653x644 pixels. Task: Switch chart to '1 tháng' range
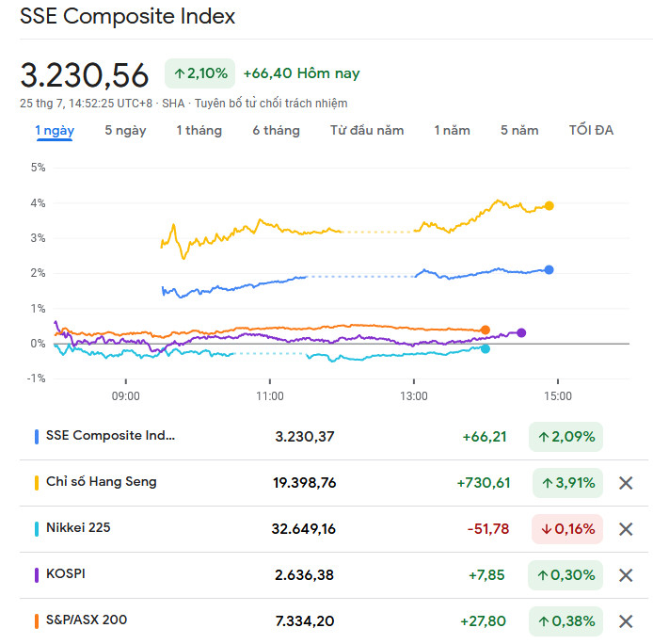(x=199, y=131)
